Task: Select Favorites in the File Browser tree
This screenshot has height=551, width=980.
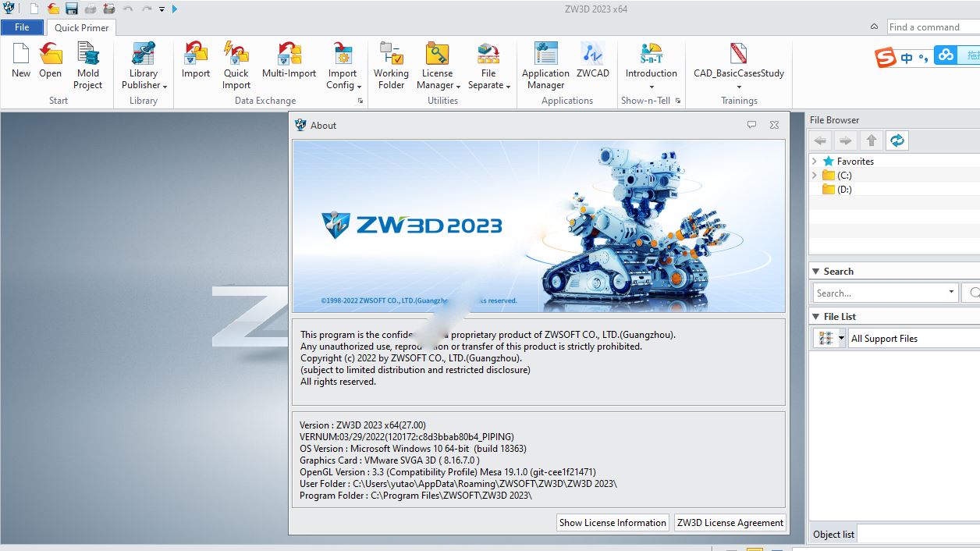Action: (x=855, y=162)
